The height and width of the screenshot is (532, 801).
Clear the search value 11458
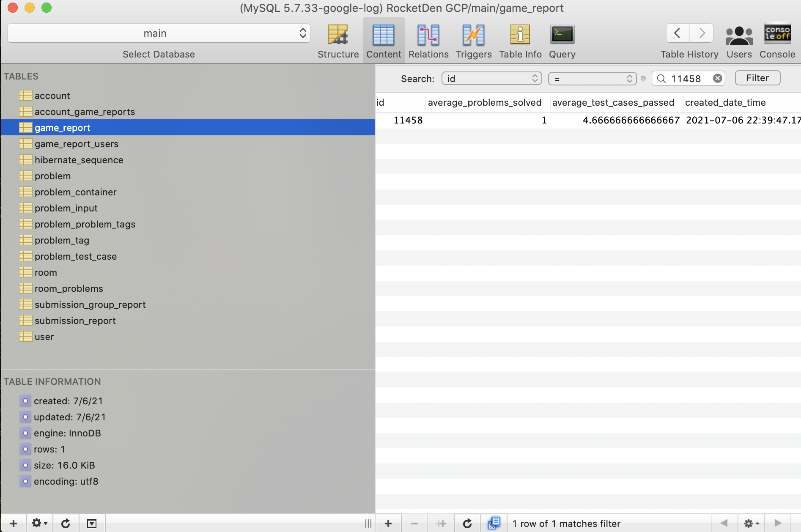coord(718,78)
